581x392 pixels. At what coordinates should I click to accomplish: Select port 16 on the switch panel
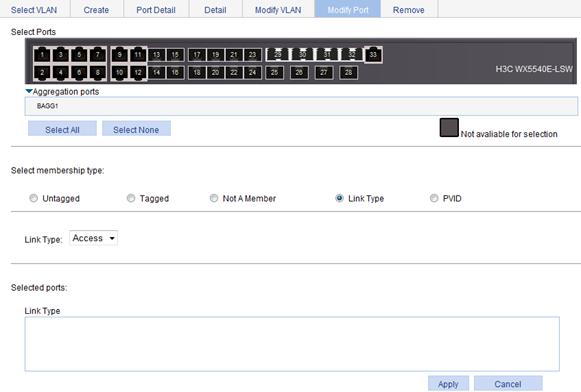point(175,73)
